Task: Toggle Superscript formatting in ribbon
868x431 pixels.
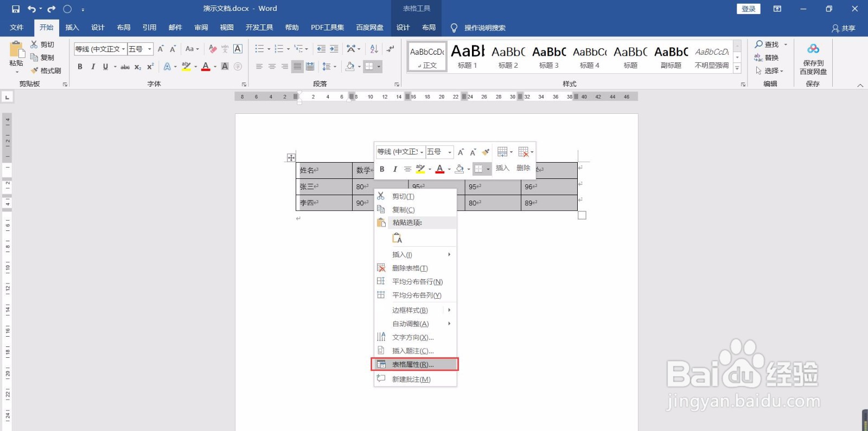Action: click(x=150, y=67)
